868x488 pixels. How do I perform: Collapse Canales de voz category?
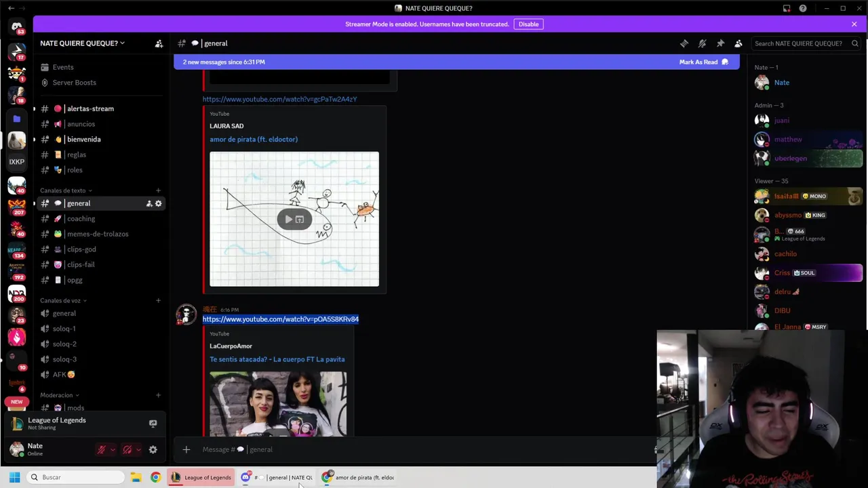[63, 300]
